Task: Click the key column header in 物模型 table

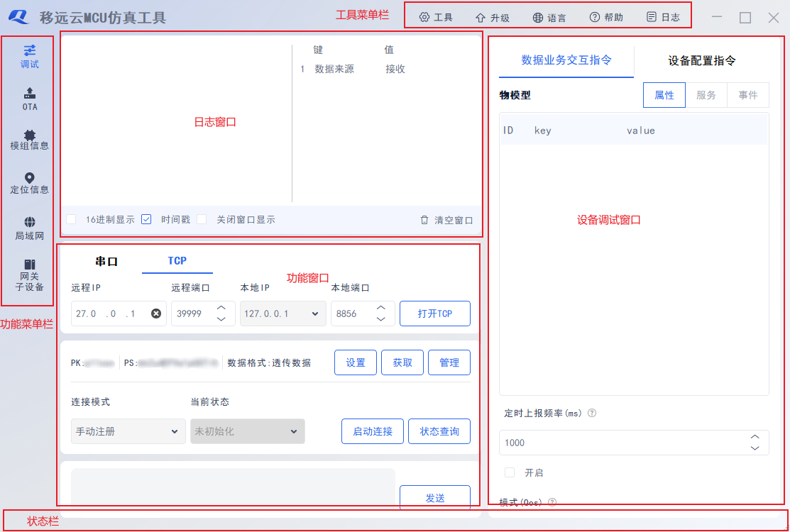Action: tap(542, 131)
